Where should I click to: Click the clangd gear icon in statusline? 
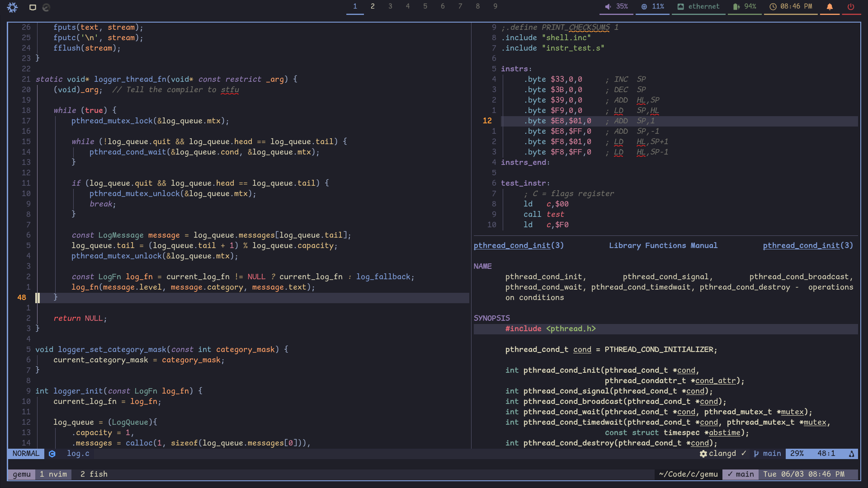pos(703,454)
